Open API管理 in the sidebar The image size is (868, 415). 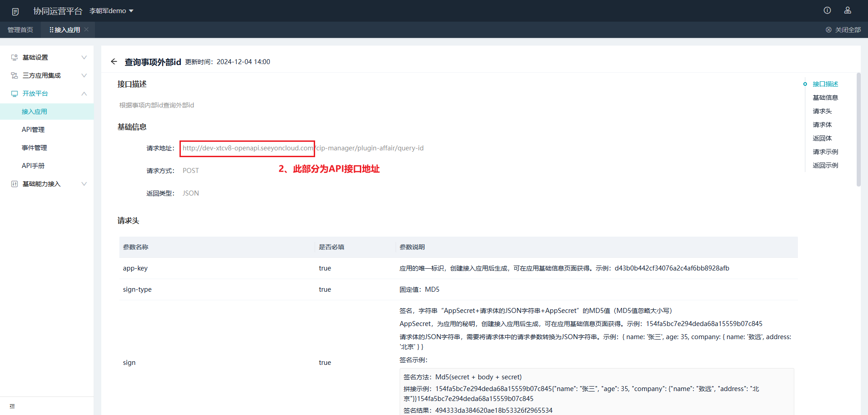pos(33,130)
